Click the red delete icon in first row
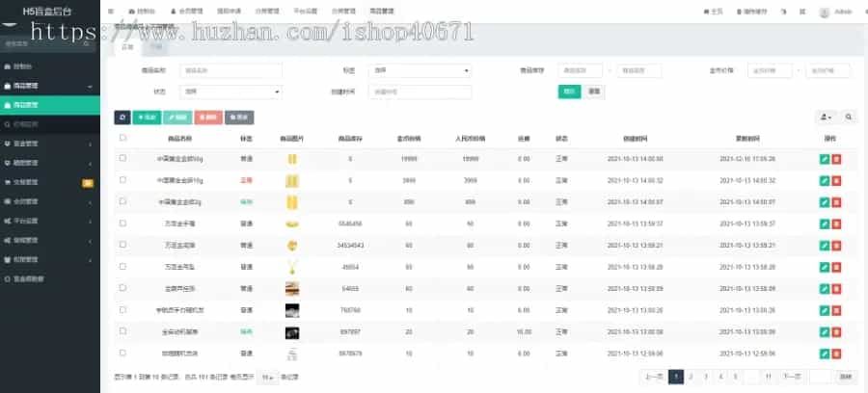Viewport: 868px width, 393px height. click(836, 158)
